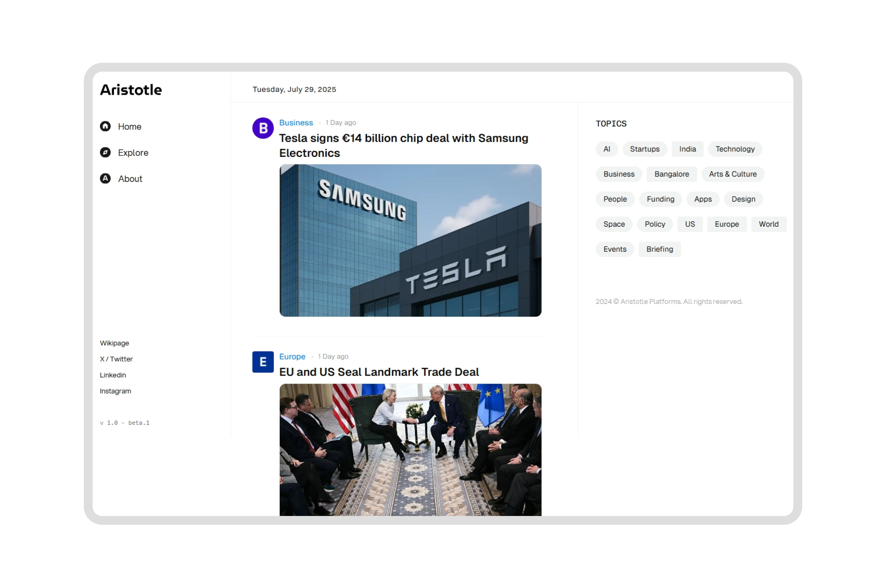886x588 pixels.
Task: Click the purple B Business avatar
Action: 263,128
